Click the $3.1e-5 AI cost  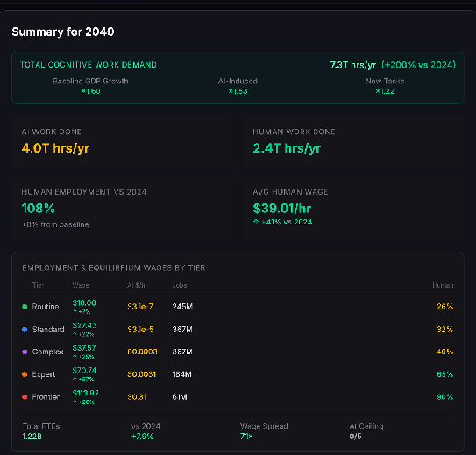tap(140, 330)
